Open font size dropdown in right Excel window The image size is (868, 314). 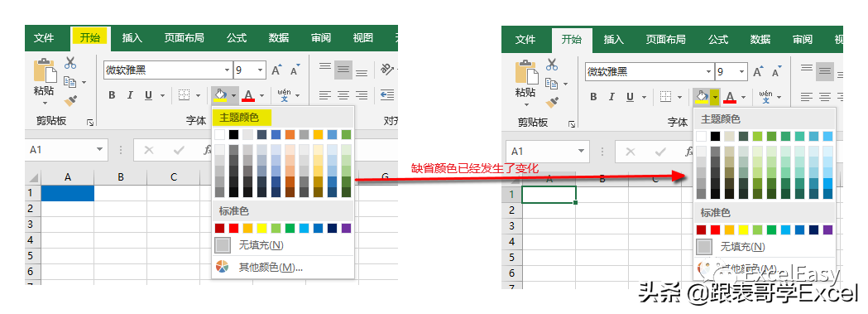pyautogui.click(x=741, y=72)
